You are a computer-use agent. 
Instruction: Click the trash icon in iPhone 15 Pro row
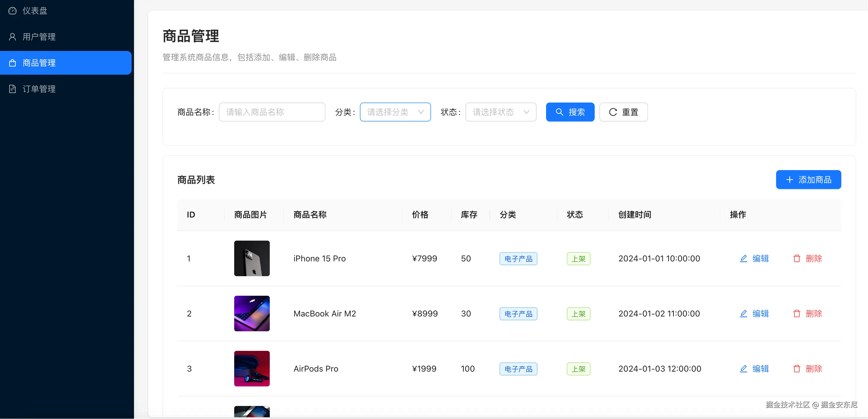[x=797, y=258]
